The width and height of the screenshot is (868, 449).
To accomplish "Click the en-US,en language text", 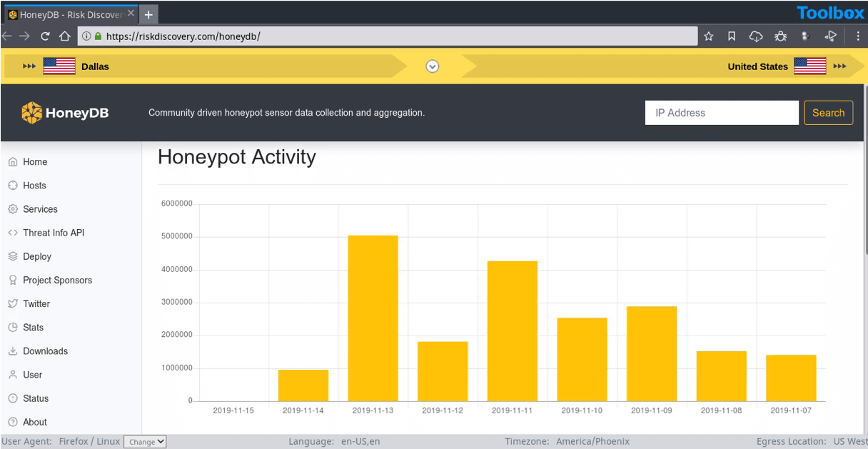I will coord(360,442).
